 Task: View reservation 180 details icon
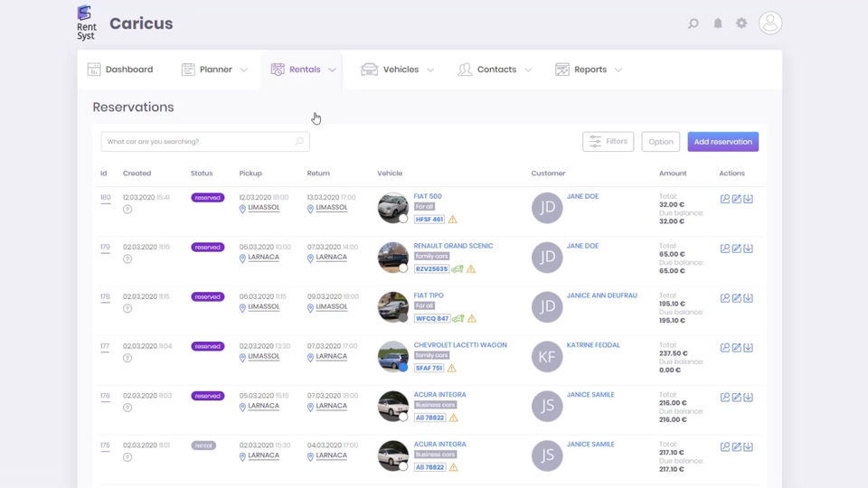(724, 199)
